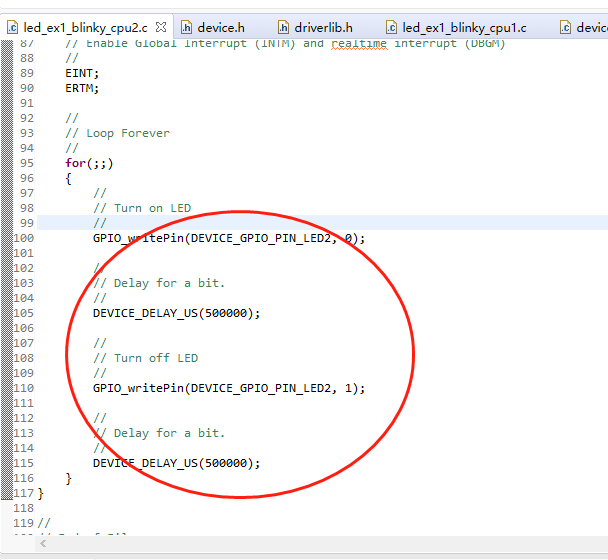608x560 pixels.
Task: Click the header file icon on the device.h tab
Action: click(x=187, y=28)
